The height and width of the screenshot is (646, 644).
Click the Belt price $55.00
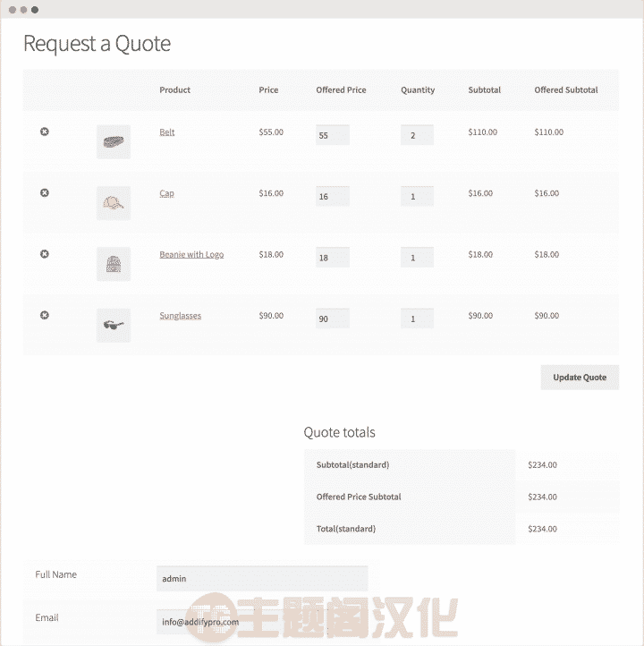pyautogui.click(x=271, y=132)
